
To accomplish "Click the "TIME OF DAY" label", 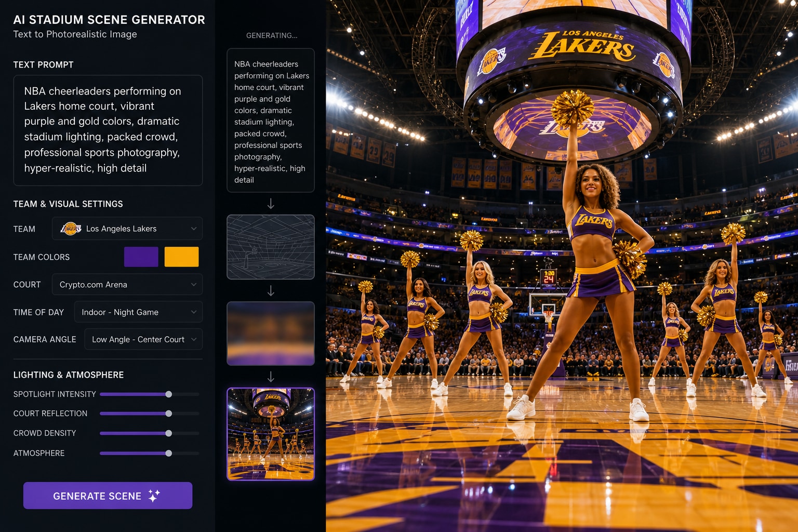I will pyautogui.click(x=38, y=312).
